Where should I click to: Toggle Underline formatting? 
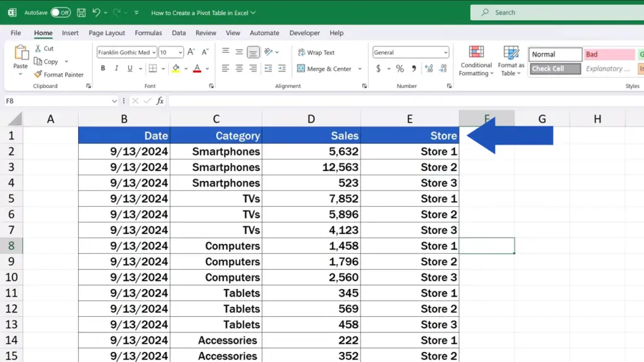click(130, 69)
